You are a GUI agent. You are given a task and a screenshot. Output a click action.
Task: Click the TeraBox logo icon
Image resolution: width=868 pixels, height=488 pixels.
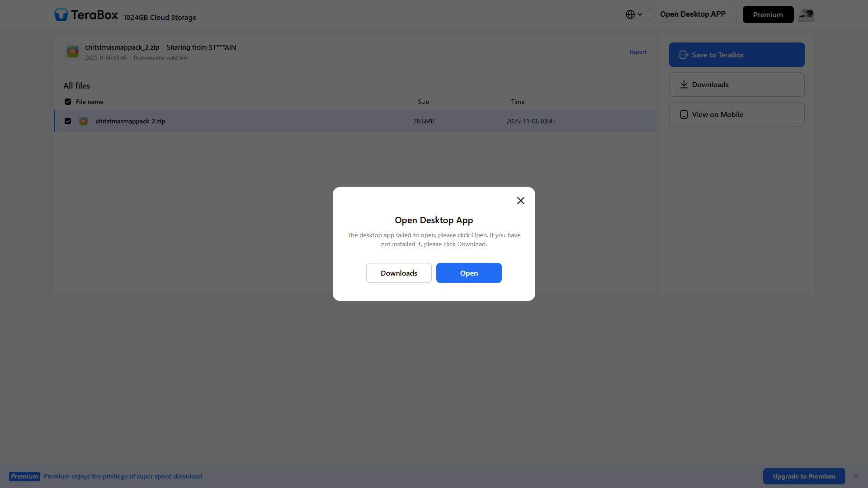click(x=61, y=15)
